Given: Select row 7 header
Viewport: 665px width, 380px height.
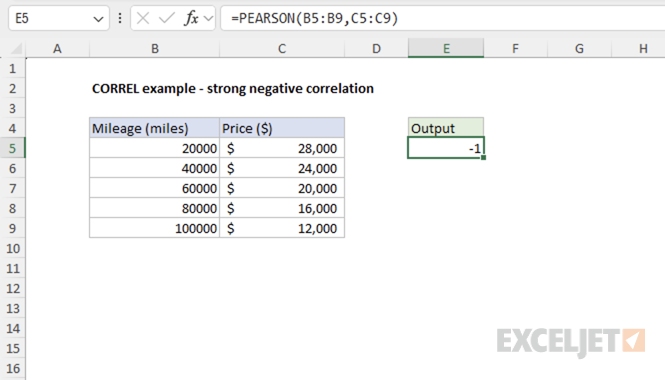Looking at the screenshot, I should click(x=12, y=188).
